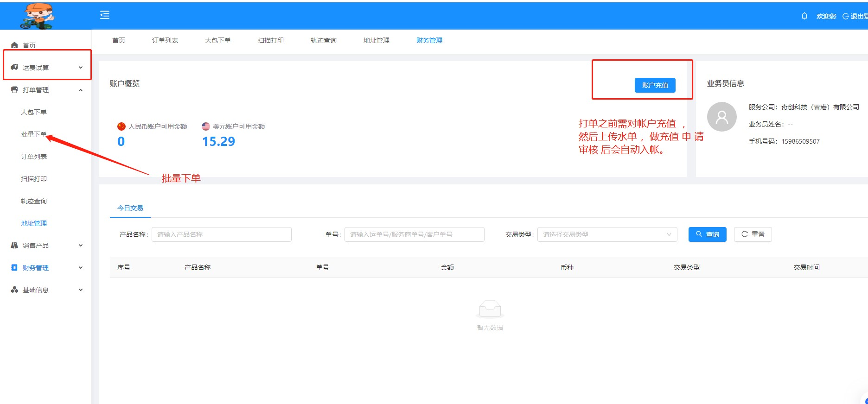Expand the 基础信息 menu chevron
The height and width of the screenshot is (404, 868).
81,290
